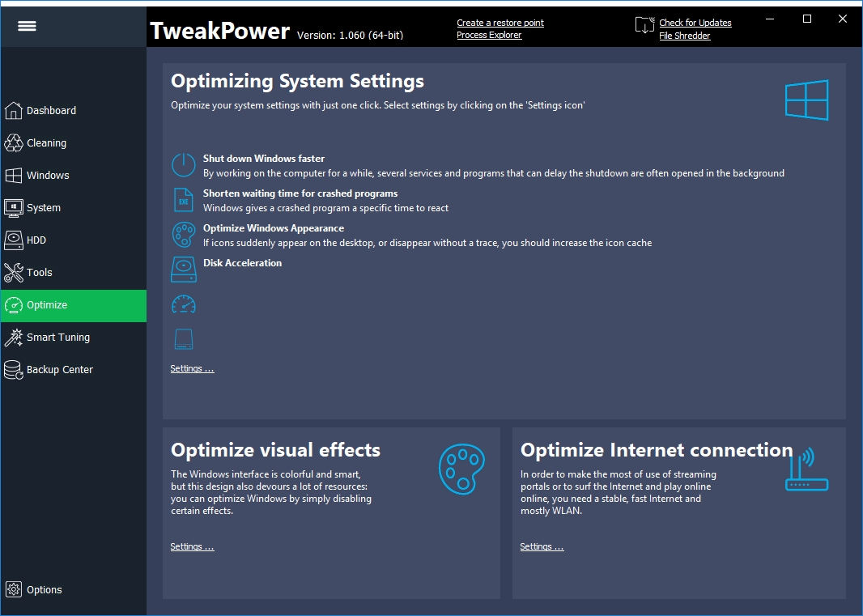Click the Check for Updates download icon
Viewport: 863px width, 616px height.
[644, 25]
